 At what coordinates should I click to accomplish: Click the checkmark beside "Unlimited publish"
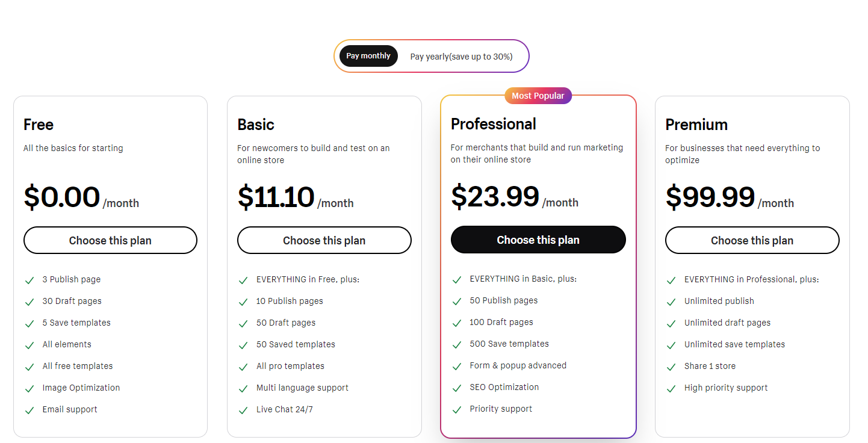(x=671, y=301)
